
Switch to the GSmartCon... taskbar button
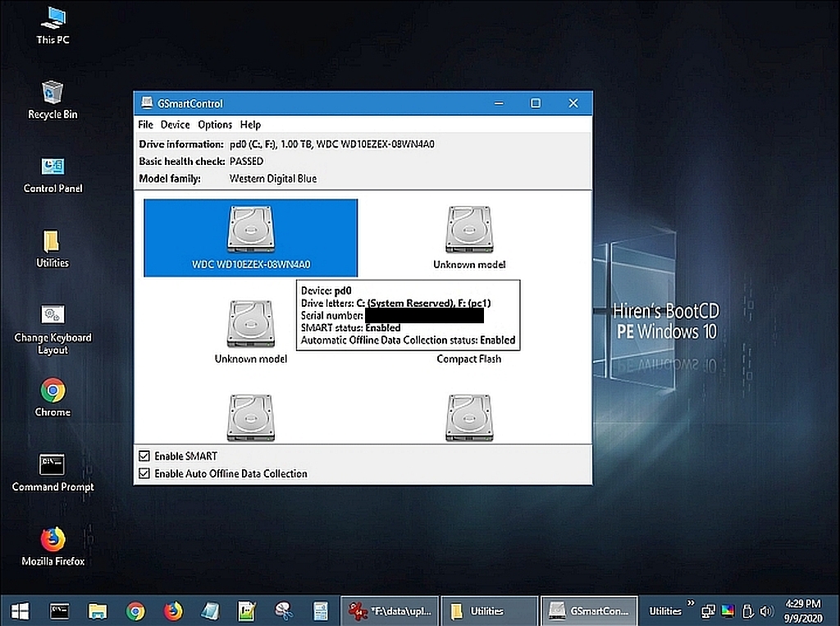click(589, 611)
